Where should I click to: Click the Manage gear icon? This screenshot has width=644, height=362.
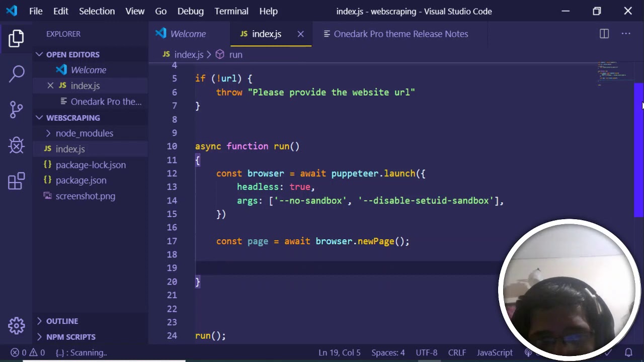pos(16,325)
